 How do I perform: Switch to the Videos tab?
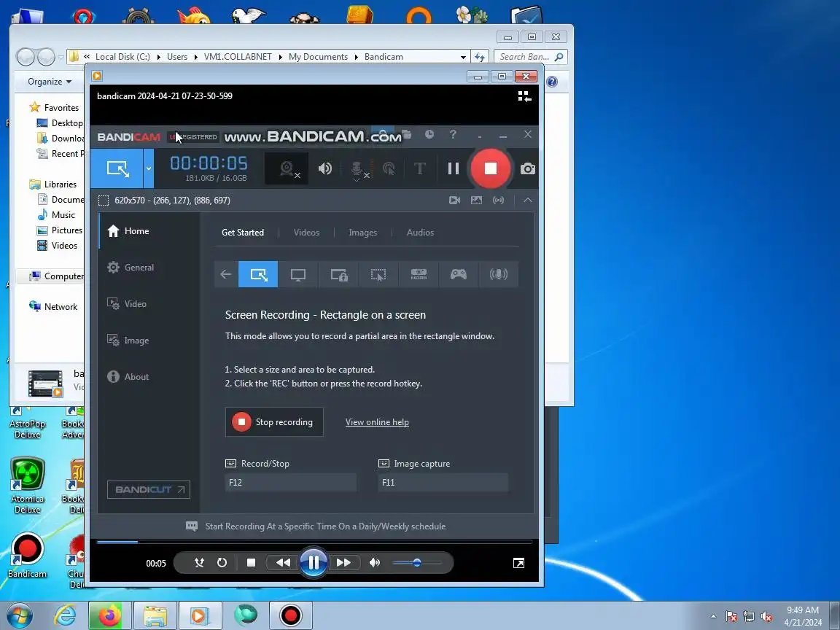coord(306,233)
